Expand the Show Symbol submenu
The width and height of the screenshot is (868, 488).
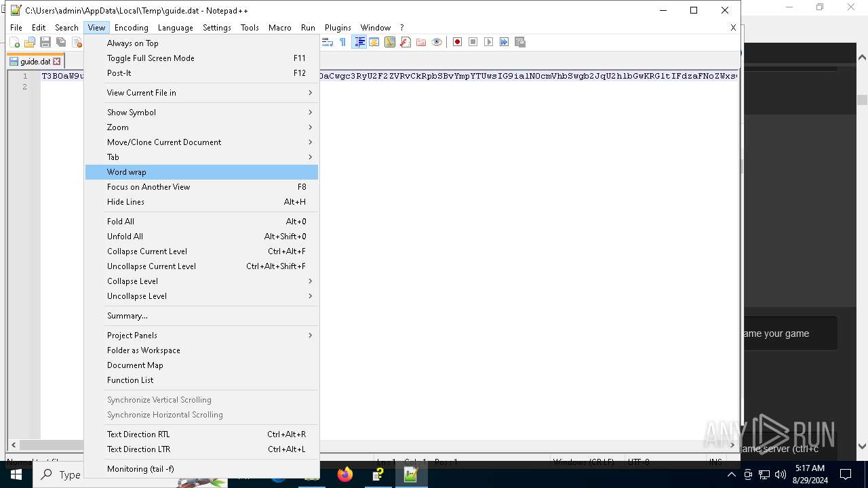click(201, 113)
